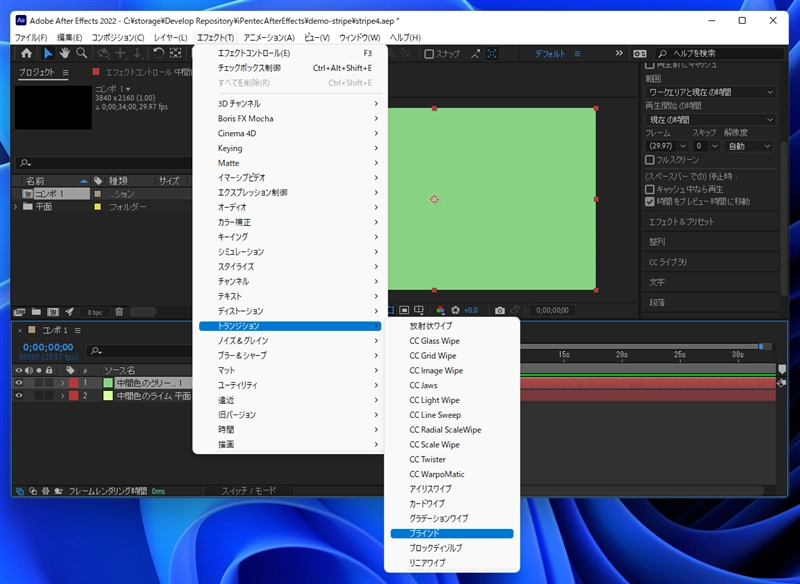Uncheck 時間をプレビュー時間に移動 checkbox
The height and width of the screenshot is (584, 800).
point(650,201)
